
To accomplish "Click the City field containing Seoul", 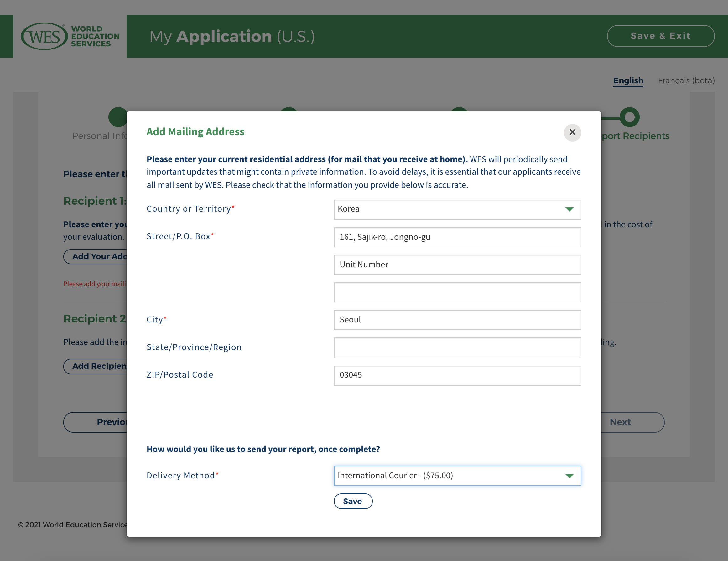I will pyautogui.click(x=457, y=320).
